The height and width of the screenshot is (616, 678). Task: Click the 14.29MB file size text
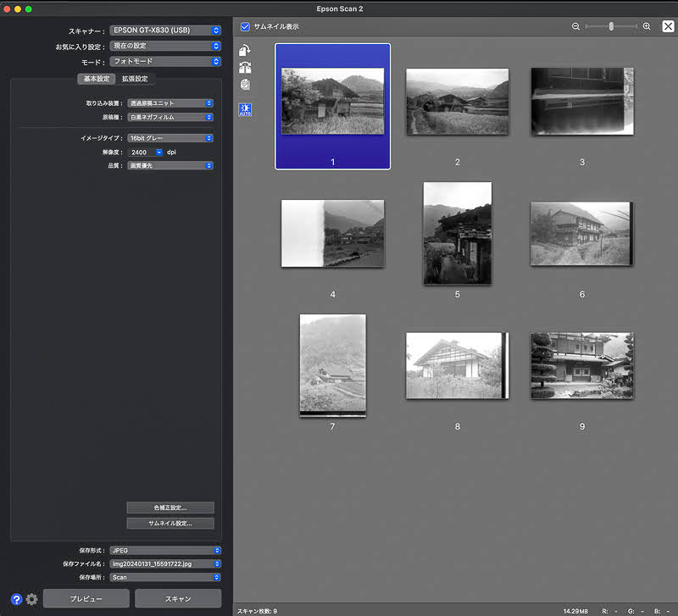click(575, 611)
